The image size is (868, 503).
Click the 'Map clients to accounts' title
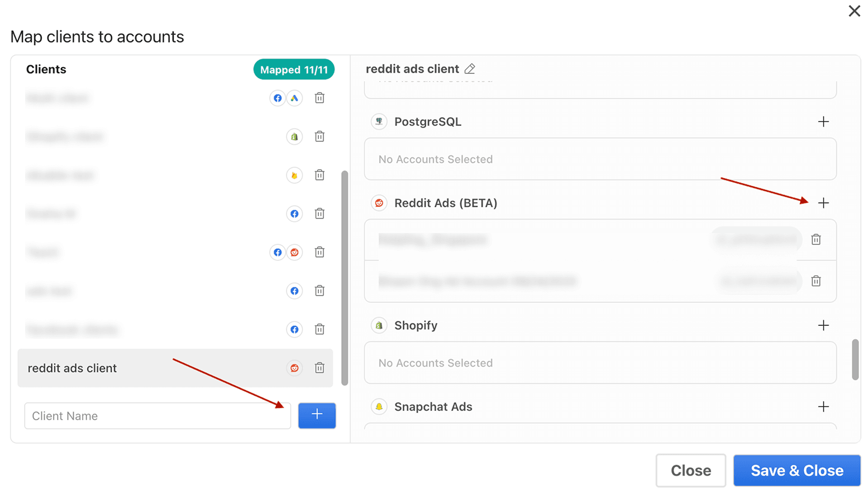(97, 37)
